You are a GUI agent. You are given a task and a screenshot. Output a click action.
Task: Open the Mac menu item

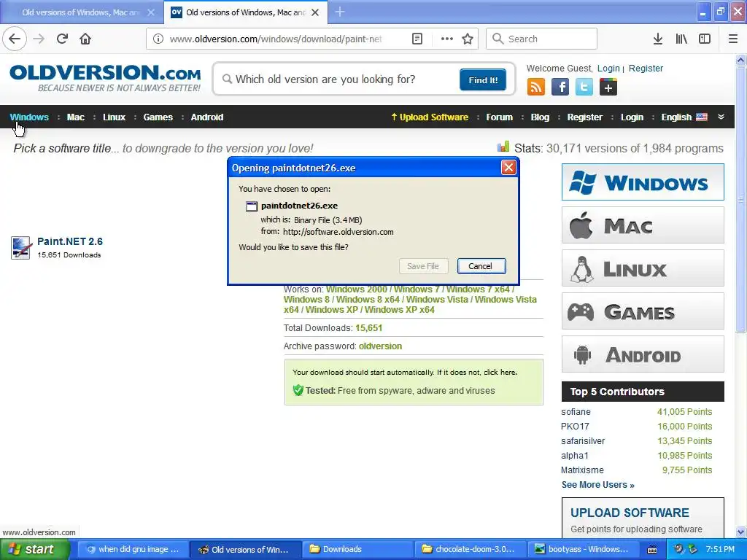pyautogui.click(x=75, y=117)
